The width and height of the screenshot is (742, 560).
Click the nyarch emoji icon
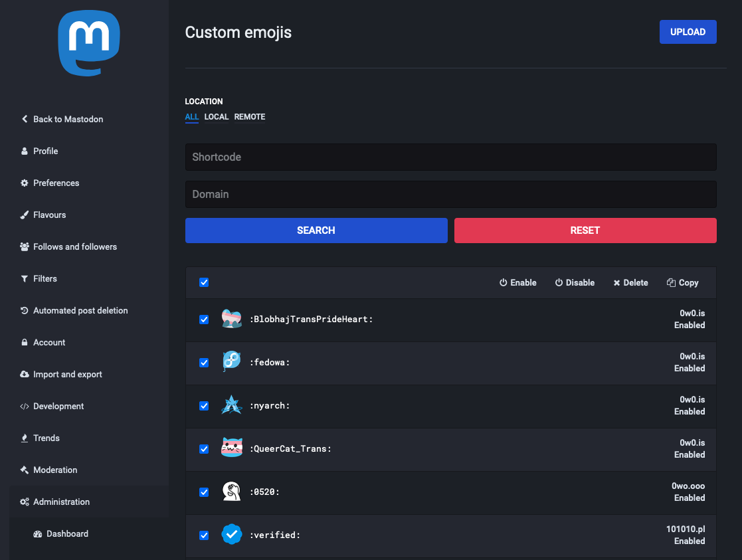coord(231,405)
